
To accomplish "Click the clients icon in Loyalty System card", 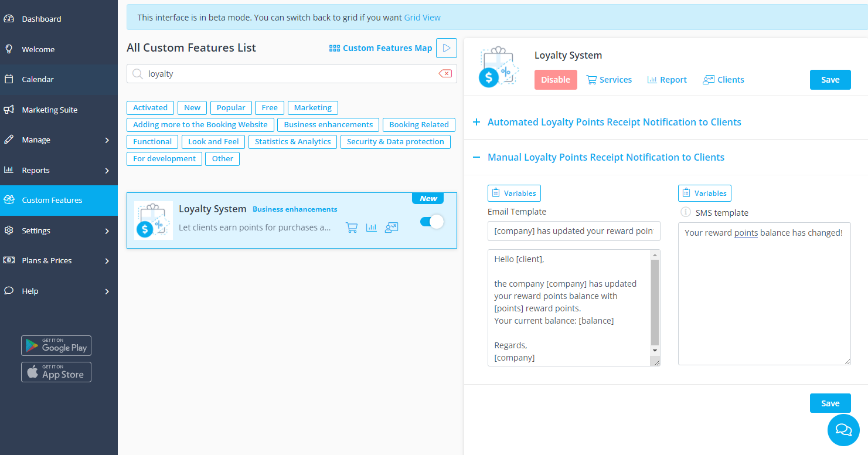I will [392, 227].
